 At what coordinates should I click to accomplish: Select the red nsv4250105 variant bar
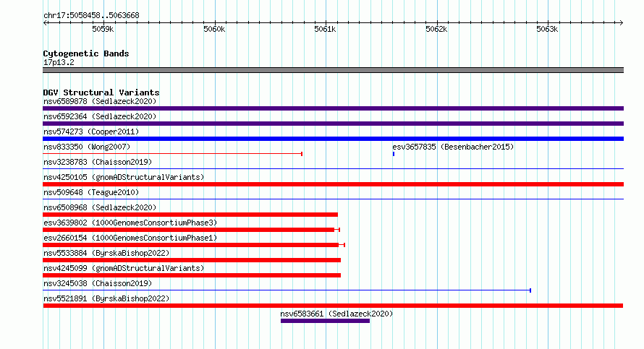click(x=333, y=184)
